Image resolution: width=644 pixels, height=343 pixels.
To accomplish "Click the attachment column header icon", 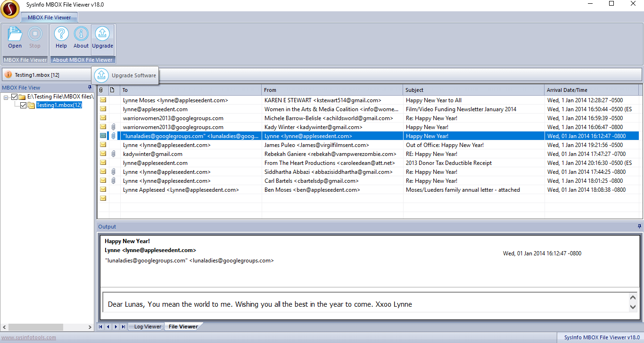I will pyautogui.click(x=101, y=90).
